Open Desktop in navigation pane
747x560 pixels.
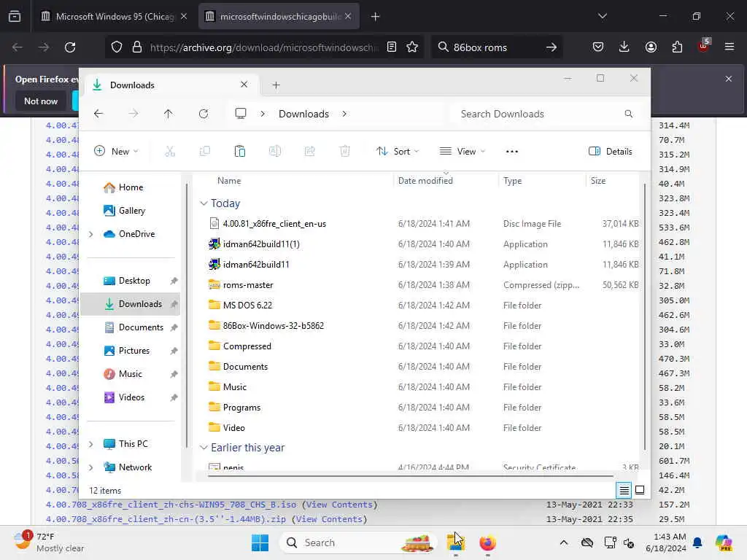pos(134,281)
